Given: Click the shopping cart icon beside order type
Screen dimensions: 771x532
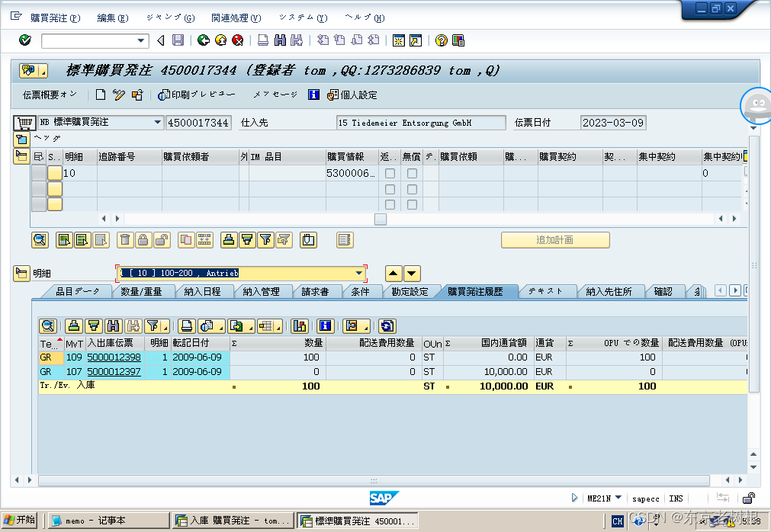Looking at the screenshot, I should point(25,123).
